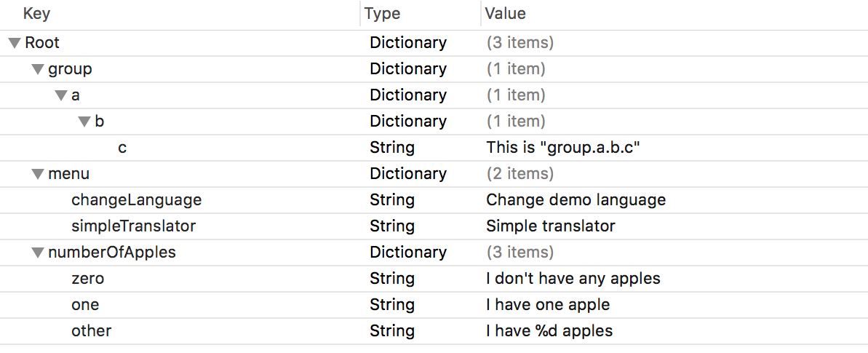Image resolution: width=868 pixels, height=353 pixels.
Task: Collapse the group dictionary triangle
Action: (38, 69)
